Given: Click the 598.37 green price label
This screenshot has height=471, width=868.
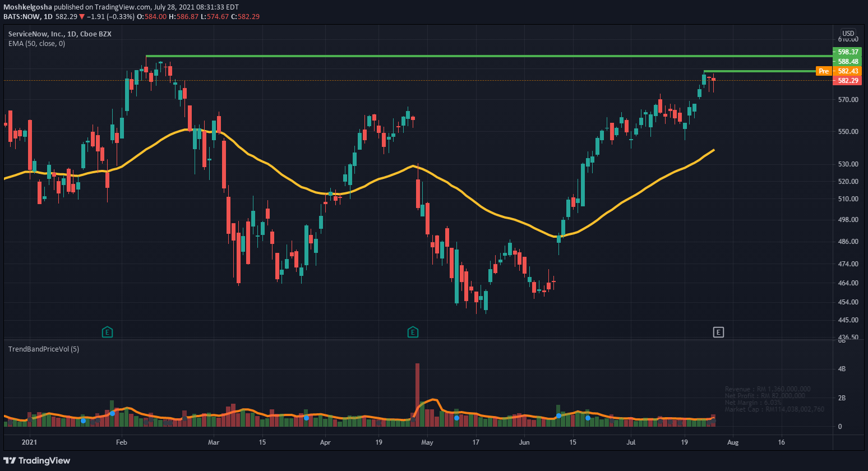Looking at the screenshot, I should [x=847, y=52].
